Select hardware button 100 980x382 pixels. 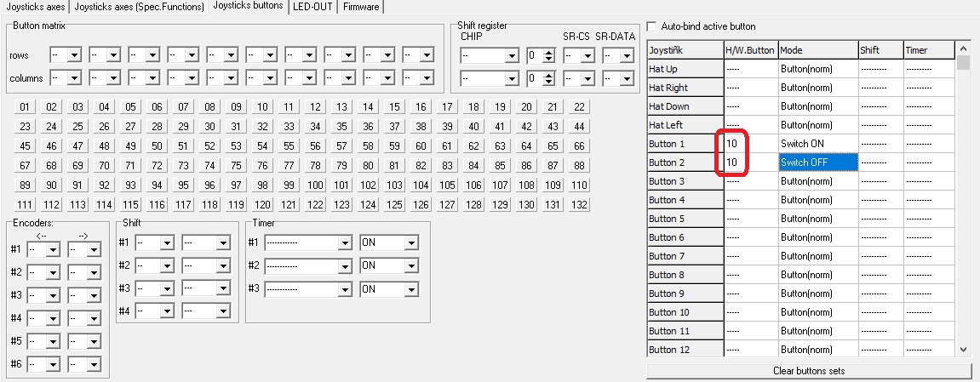[x=315, y=185]
